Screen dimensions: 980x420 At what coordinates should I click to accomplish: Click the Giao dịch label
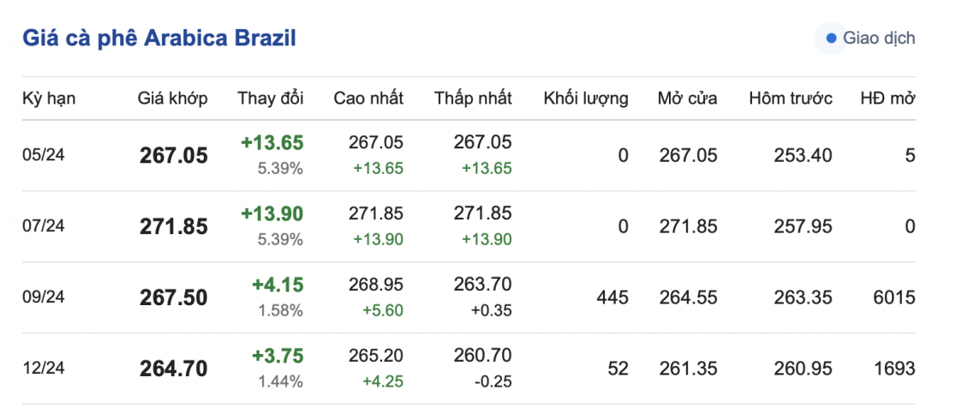(879, 39)
